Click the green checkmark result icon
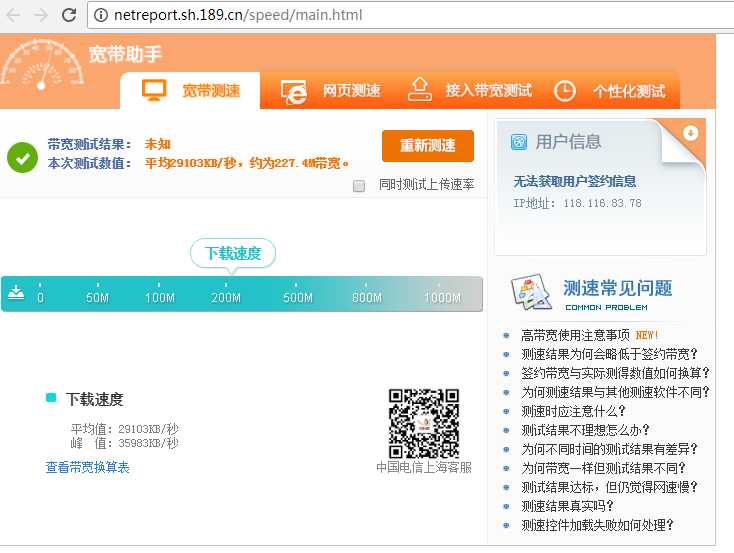This screenshot has width=734, height=553. coord(22,157)
